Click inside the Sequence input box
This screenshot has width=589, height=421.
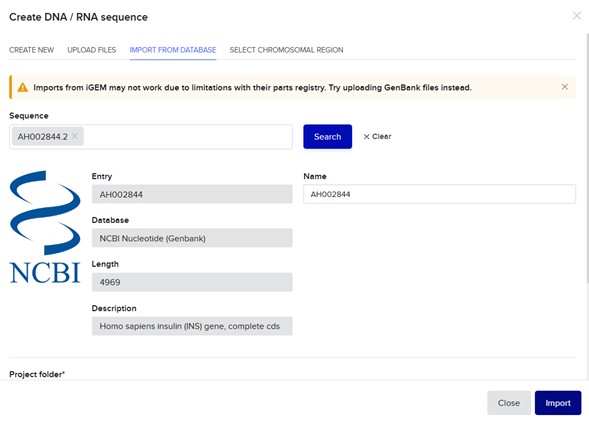pos(188,137)
